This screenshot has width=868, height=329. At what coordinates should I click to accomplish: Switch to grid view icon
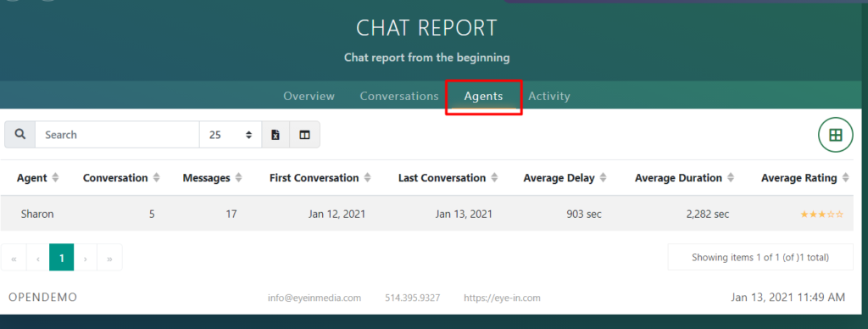(835, 135)
